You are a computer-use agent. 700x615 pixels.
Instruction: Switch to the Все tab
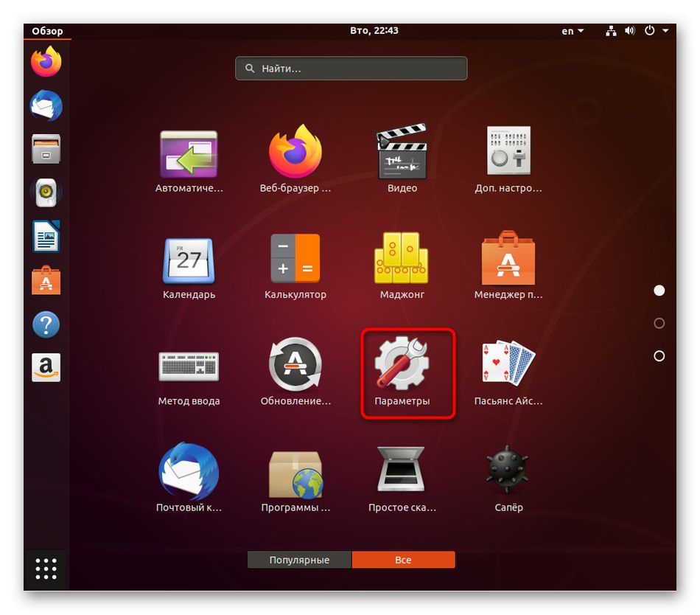click(403, 560)
